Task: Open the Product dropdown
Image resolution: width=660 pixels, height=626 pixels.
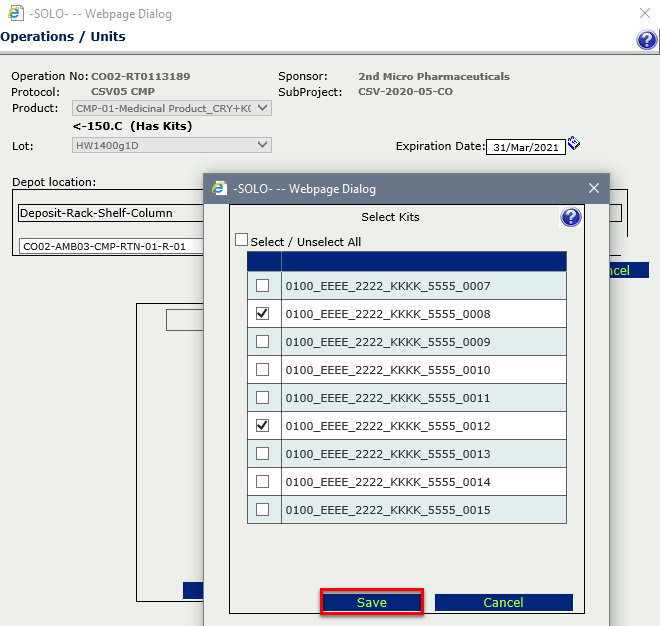Action: [x=172, y=108]
